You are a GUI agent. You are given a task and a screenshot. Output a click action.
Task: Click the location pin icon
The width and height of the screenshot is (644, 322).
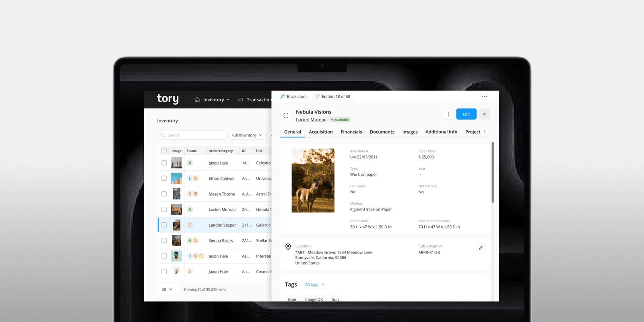[x=288, y=247]
